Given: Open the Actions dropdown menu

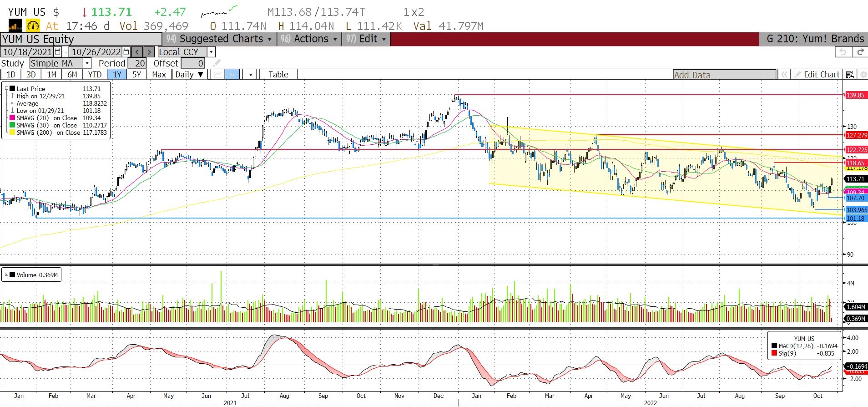Looking at the screenshot, I should click(x=309, y=39).
